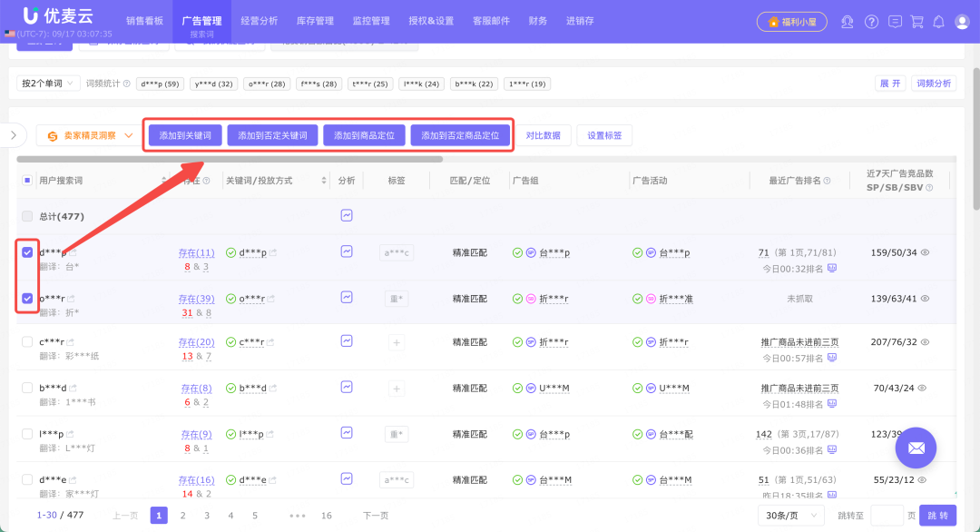Click 福利小屋 house icon button
The height and width of the screenshot is (532, 980).
791,21
